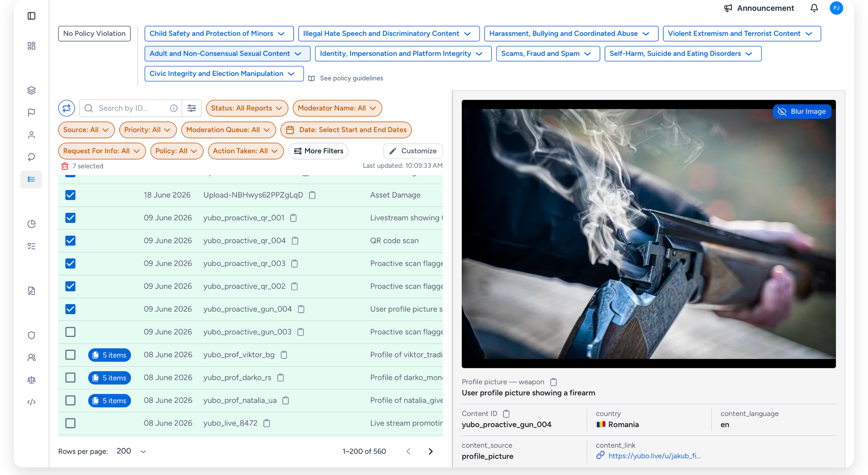Image resolution: width=868 pixels, height=475 pixels.
Task: Expand Violent Extremism and Terrorist Content
Action: tap(741, 33)
